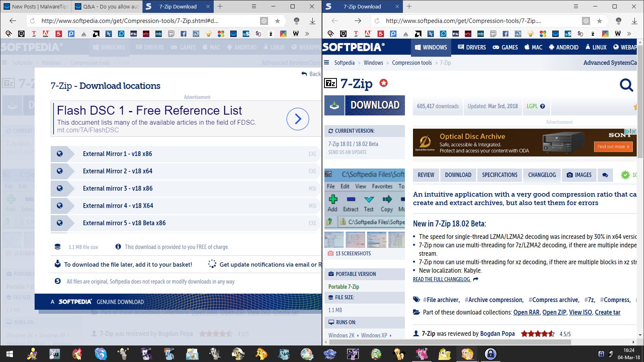Open the External Mirror 1 - v18 x86 download
The width and height of the screenshot is (644, 362).
pyautogui.click(x=186, y=154)
